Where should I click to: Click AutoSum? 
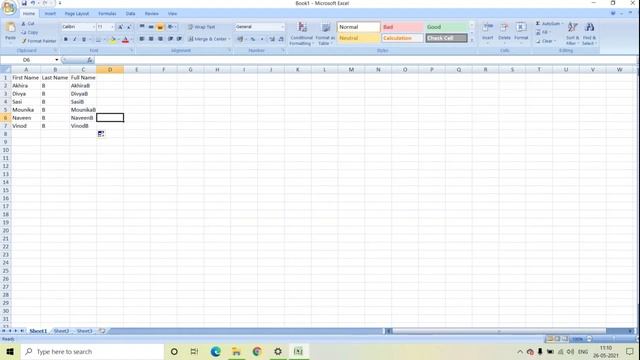tap(548, 24)
